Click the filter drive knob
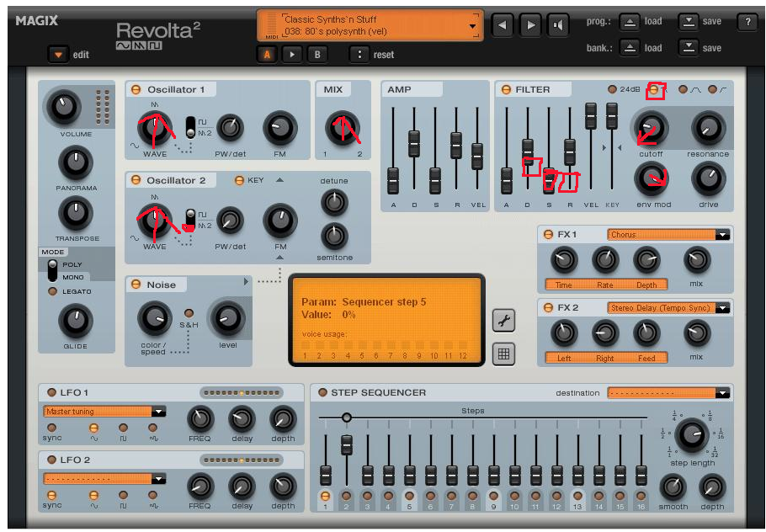 pyautogui.click(x=708, y=179)
